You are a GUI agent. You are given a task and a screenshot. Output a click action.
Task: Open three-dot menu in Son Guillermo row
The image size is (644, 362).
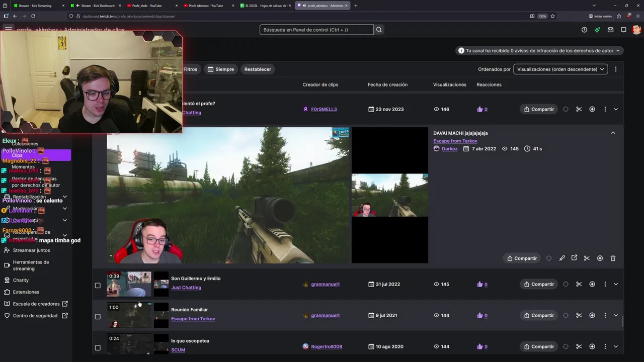[605, 284]
